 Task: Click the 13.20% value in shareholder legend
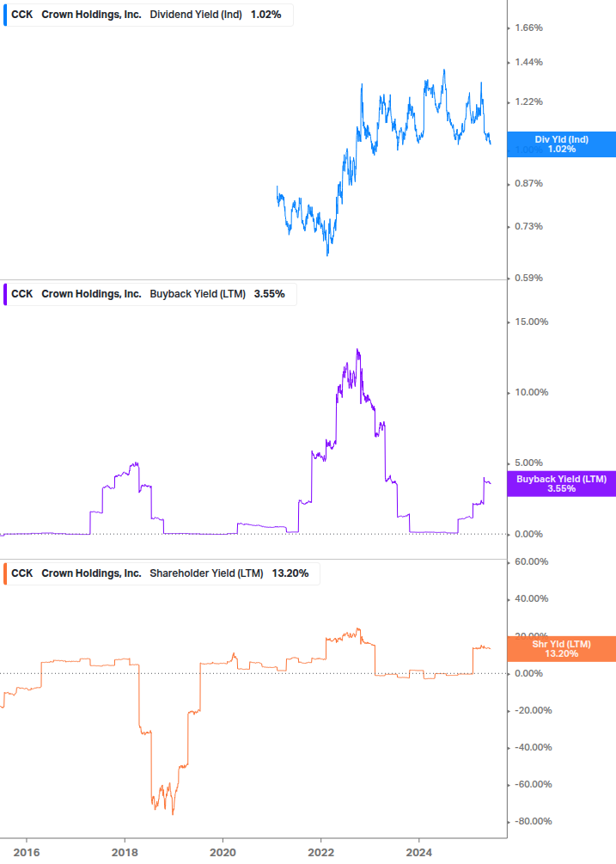290,573
